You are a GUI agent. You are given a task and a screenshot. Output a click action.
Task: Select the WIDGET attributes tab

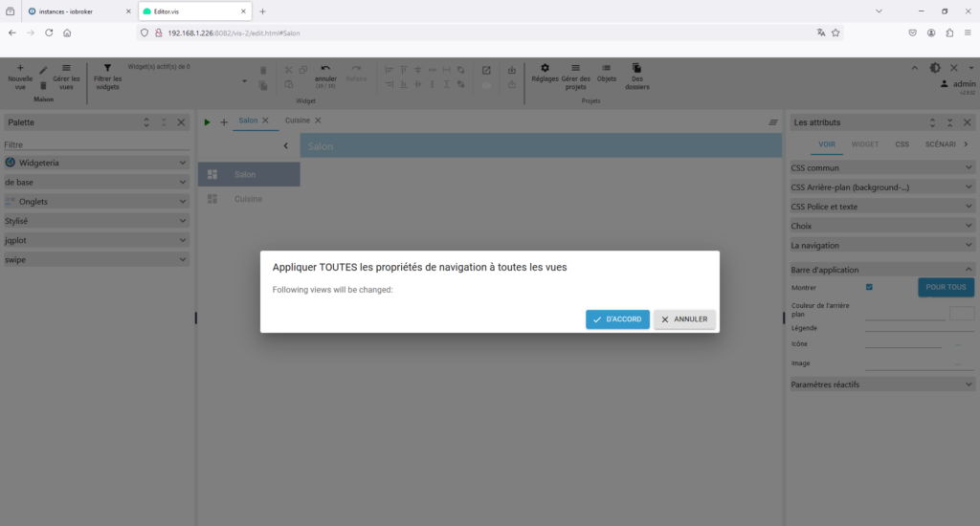(x=865, y=144)
